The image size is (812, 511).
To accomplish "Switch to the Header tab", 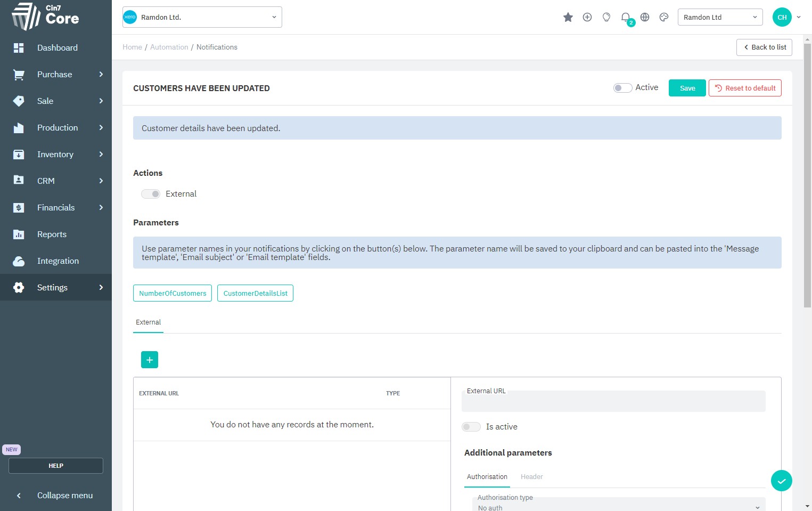I will coord(531,477).
